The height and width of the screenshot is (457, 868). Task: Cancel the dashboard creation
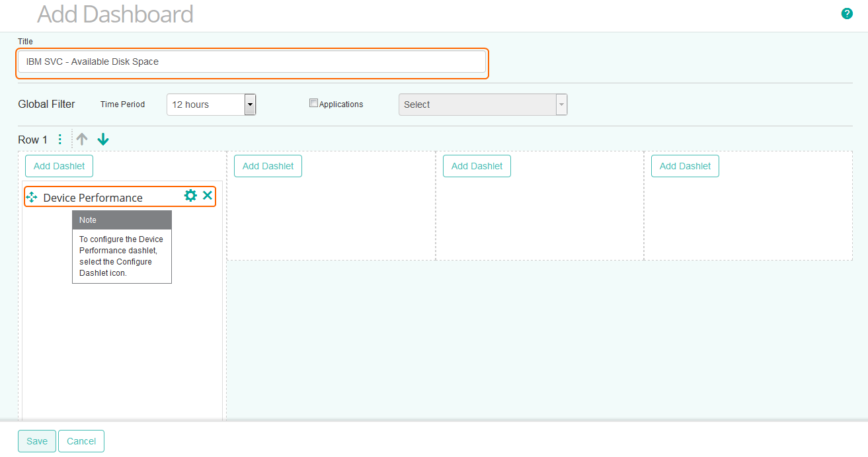coord(81,441)
